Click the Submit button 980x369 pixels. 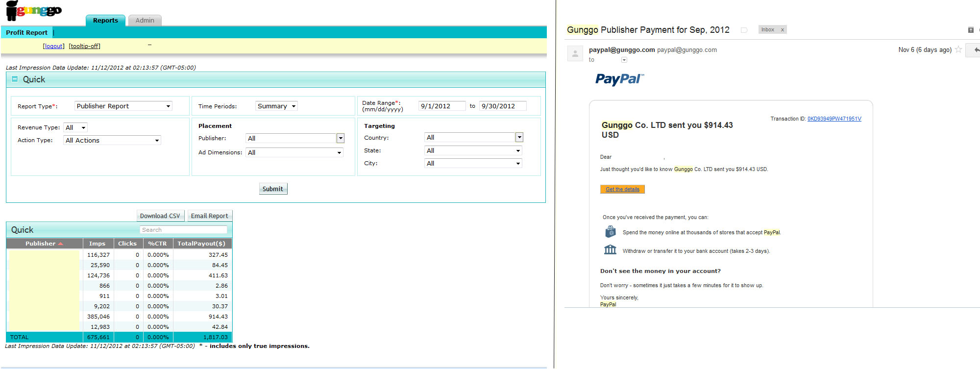click(x=273, y=189)
